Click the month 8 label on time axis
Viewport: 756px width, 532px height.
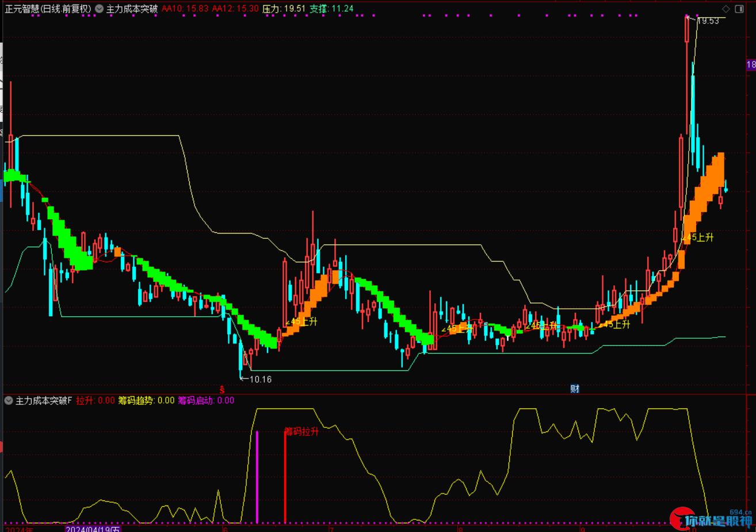[x=460, y=529]
